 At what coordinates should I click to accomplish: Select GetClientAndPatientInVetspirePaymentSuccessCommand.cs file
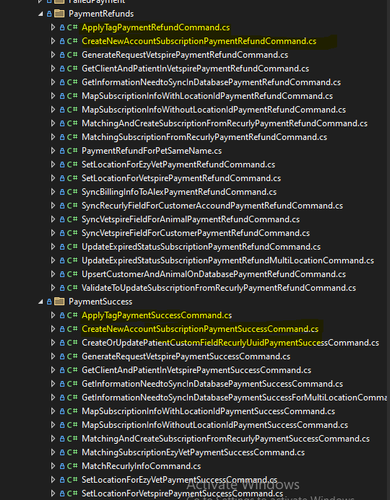click(x=196, y=370)
